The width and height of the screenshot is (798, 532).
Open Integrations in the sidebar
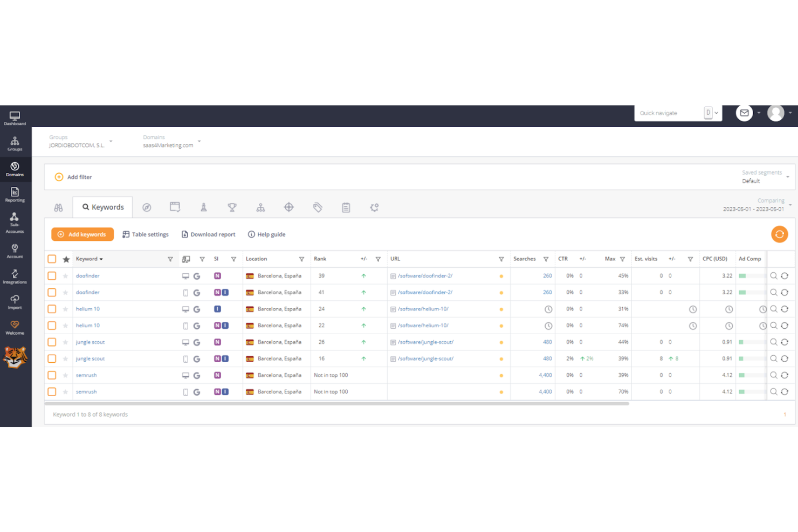[15, 277]
